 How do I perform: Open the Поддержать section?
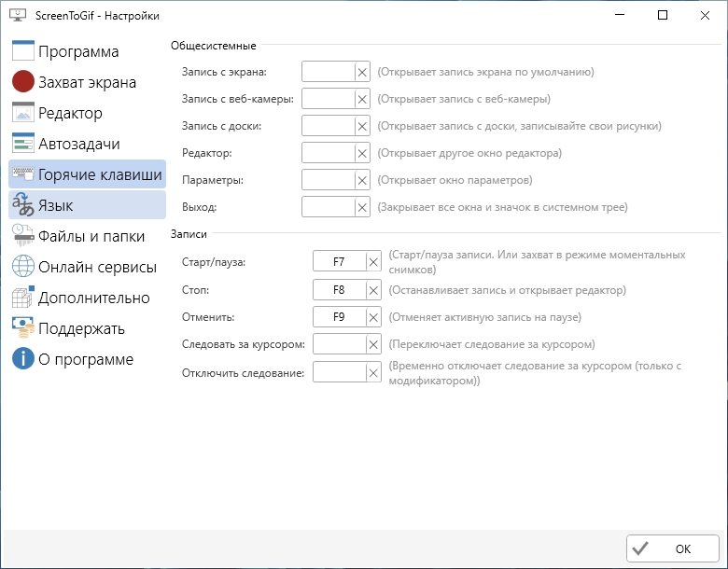tap(87, 328)
